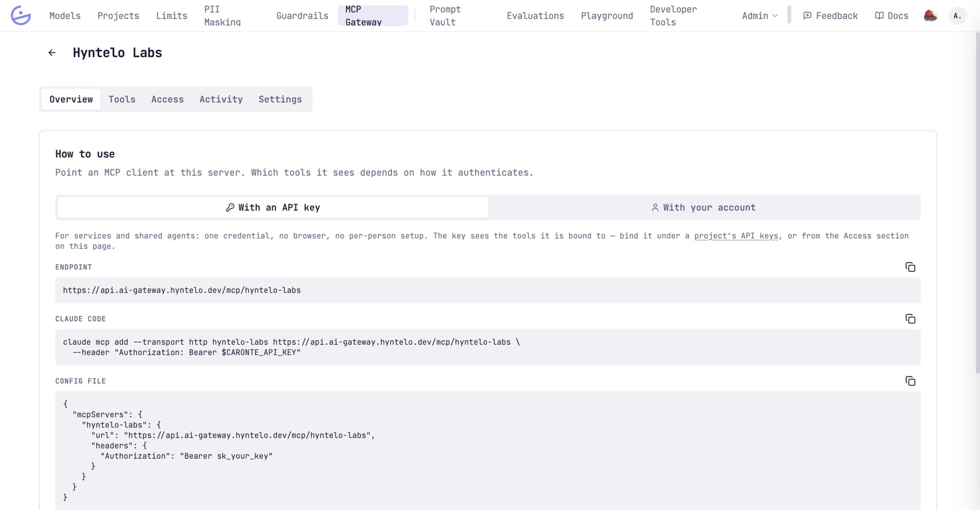This screenshot has width=980, height=510.
Task: Open the Settings tab
Action: coord(280,99)
